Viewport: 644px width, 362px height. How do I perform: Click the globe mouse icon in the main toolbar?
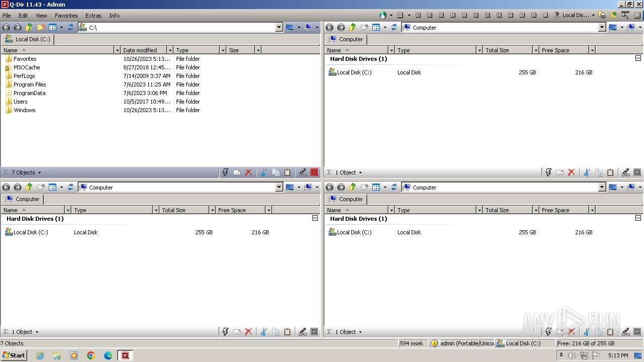[383, 15]
